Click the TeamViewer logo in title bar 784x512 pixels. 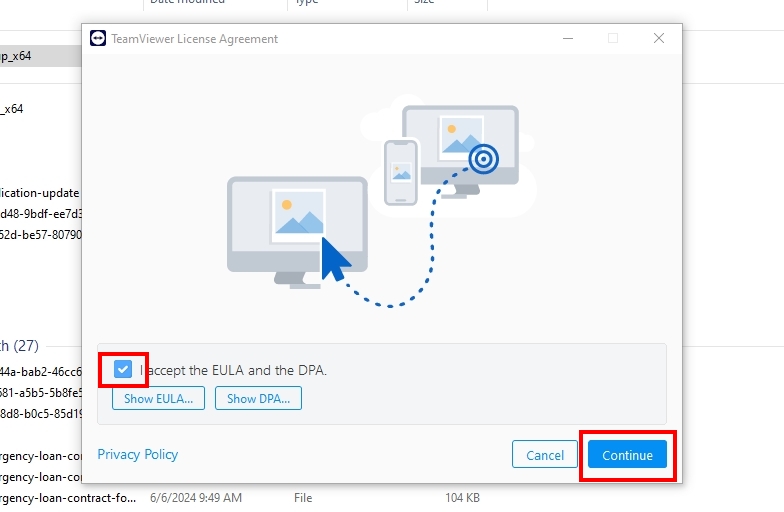tap(98, 38)
